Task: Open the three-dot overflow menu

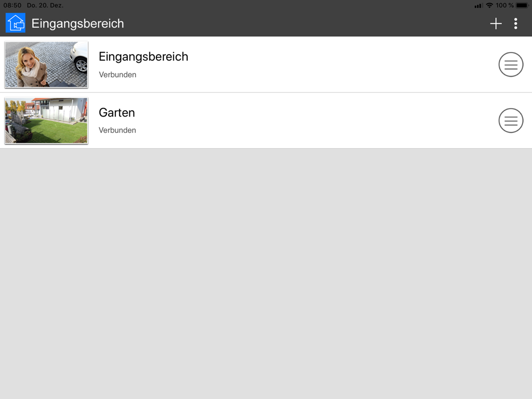Action: point(516,23)
